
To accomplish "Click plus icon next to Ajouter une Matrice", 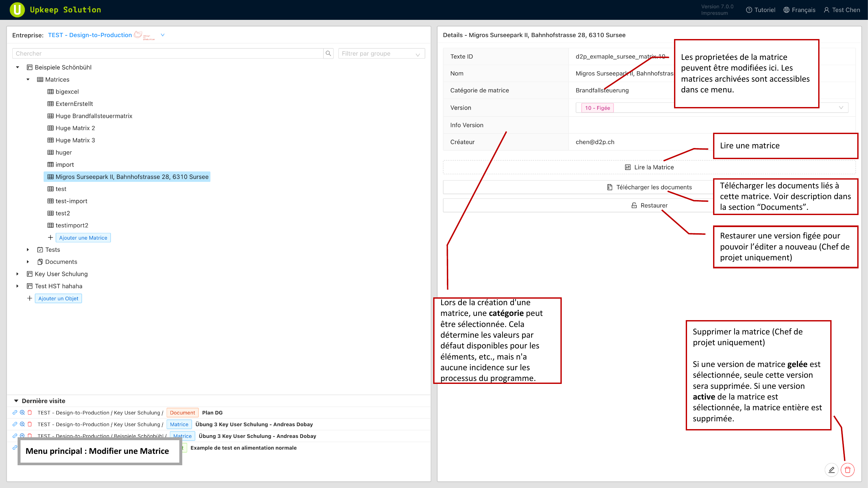I will pos(50,237).
